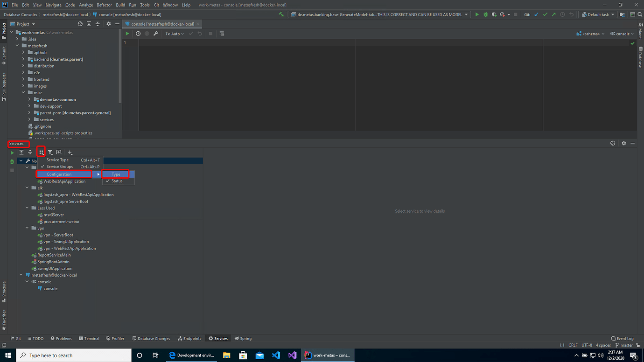Screen dimensions: 644x362
Task: Click the Debug icon in the toolbar
Action: coord(485,14)
